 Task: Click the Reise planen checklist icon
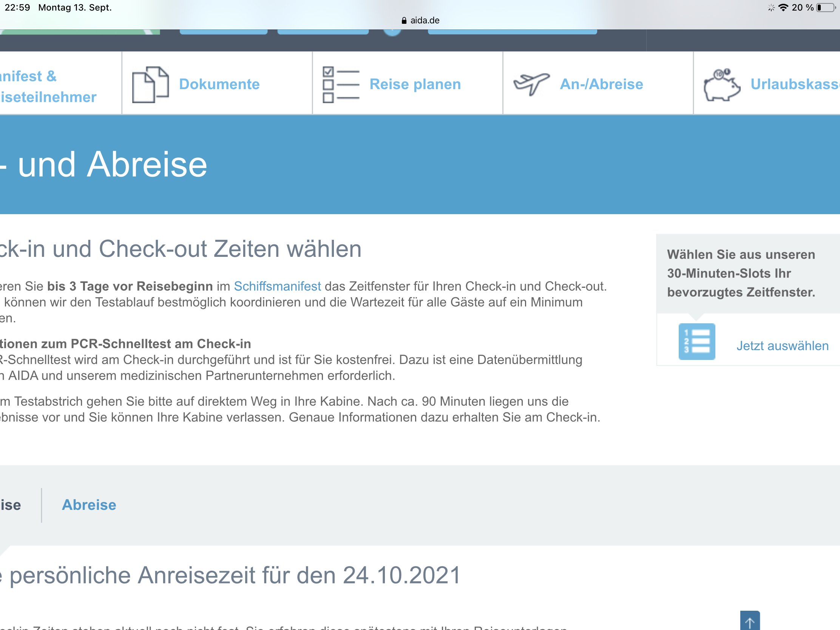click(x=341, y=84)
